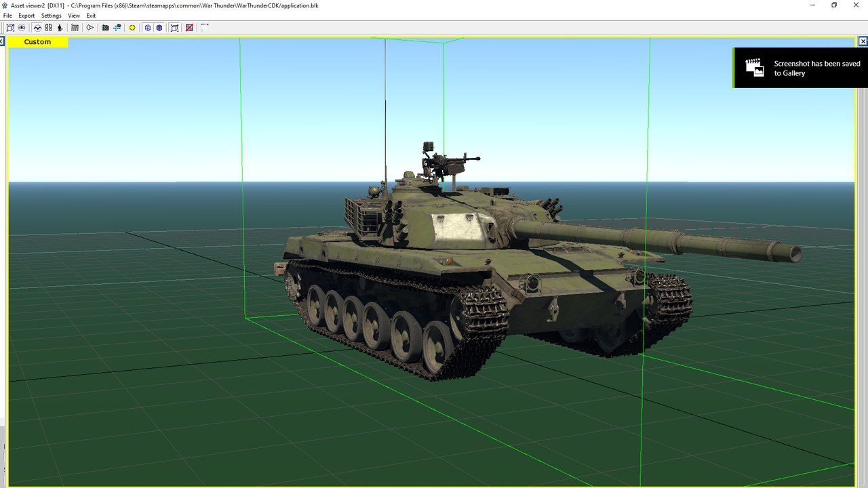Click the gallery icon in notification
Screen dimensions: 868x488
coord(754,67)
